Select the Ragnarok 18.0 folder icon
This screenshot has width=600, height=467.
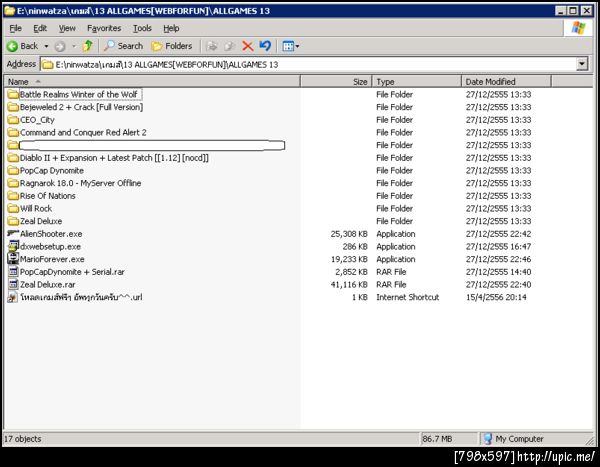(x=13, y=183)
